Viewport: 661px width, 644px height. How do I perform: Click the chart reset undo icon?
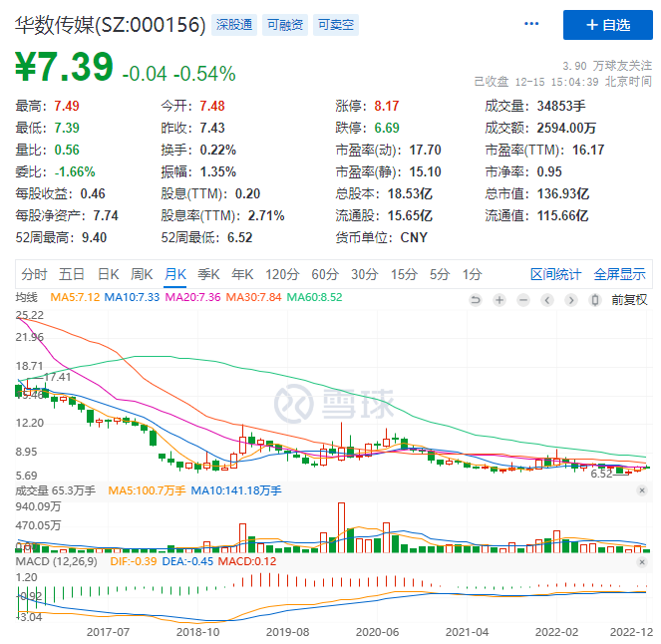pos(476,300)
